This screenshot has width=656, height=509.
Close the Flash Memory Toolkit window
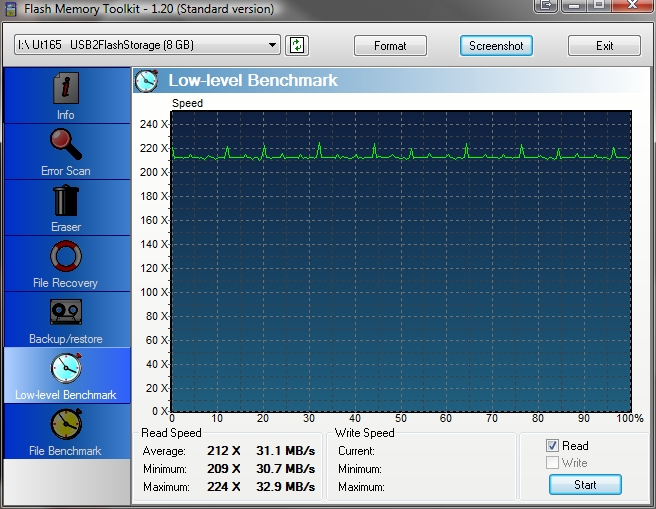tap(634, 6)
